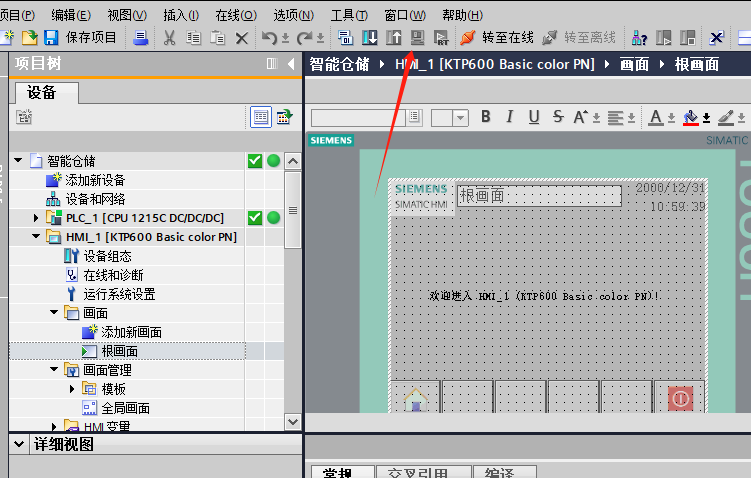Expand the Details view (详细视图) panel
This screenshot has width=751, height=478.
pos(18,443)
